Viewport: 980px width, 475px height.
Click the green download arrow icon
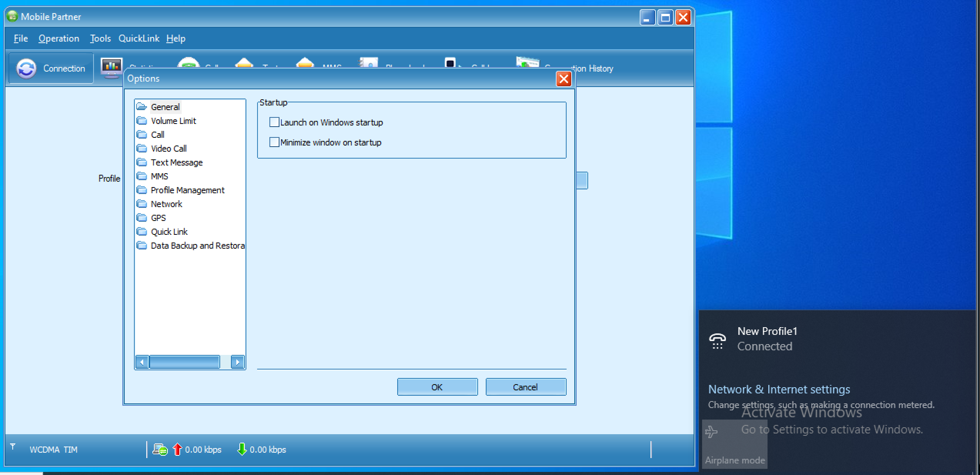click(242, 449)
